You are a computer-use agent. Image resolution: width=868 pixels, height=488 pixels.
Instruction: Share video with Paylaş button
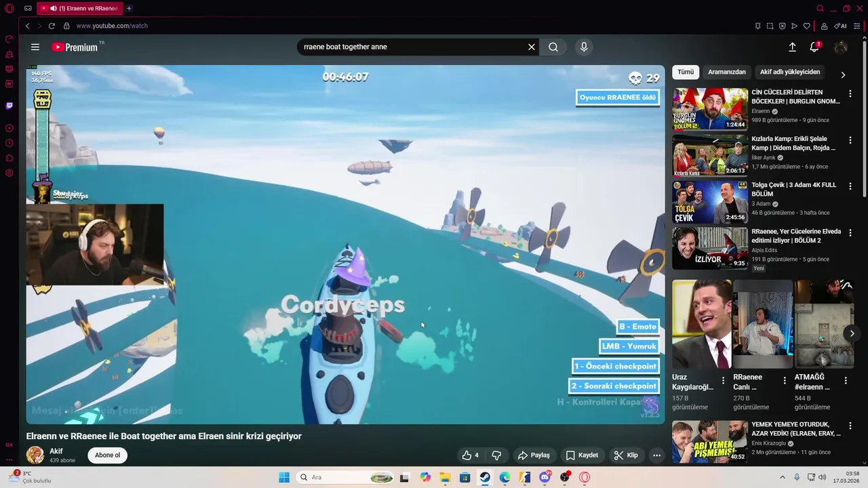(534, 455)
